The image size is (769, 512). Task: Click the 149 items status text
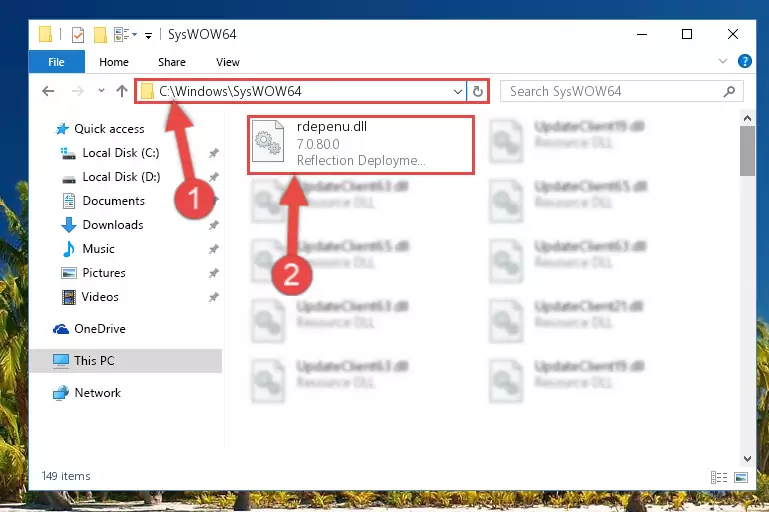click(x=66, y=476)
